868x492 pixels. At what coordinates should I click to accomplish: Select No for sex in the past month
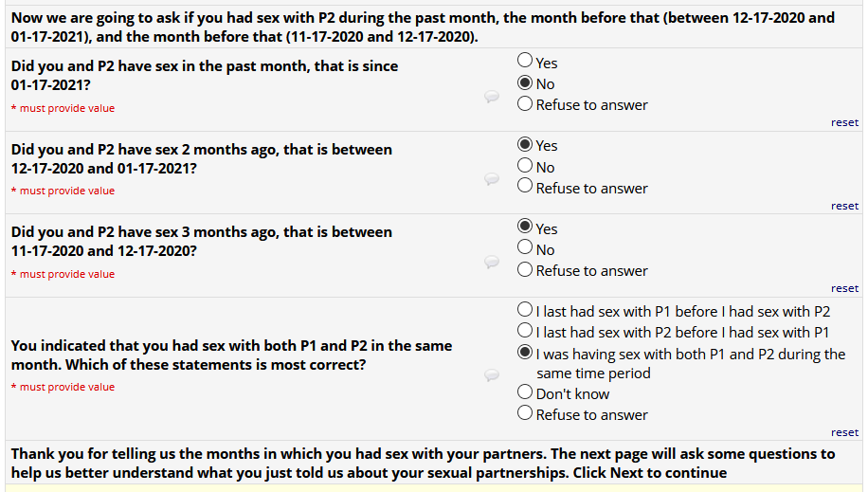coord(525,82)
